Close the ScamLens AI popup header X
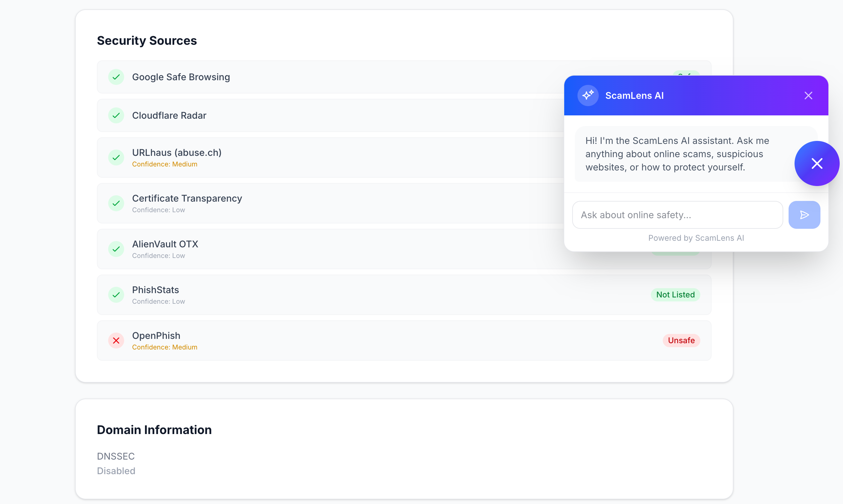Image resolution: width=843 pixels, height=504 pixels. 808,95
